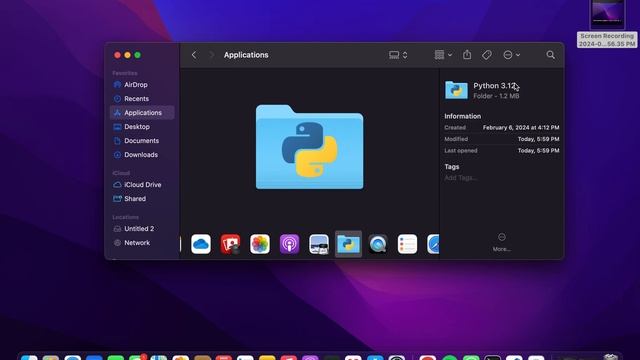Click the Tags heading in preview pane
Image resolution: width=640 pixels, height=360 pixels.
[x=451, y=167]
